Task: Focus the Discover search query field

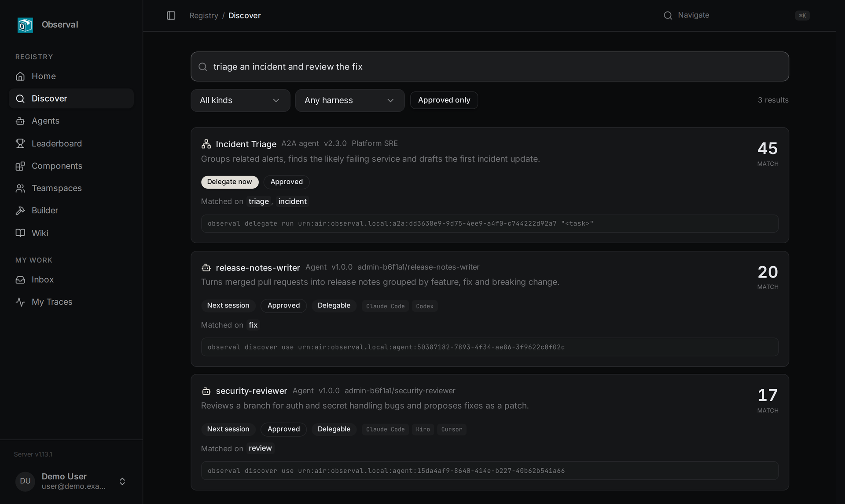Action: point(489,66)
